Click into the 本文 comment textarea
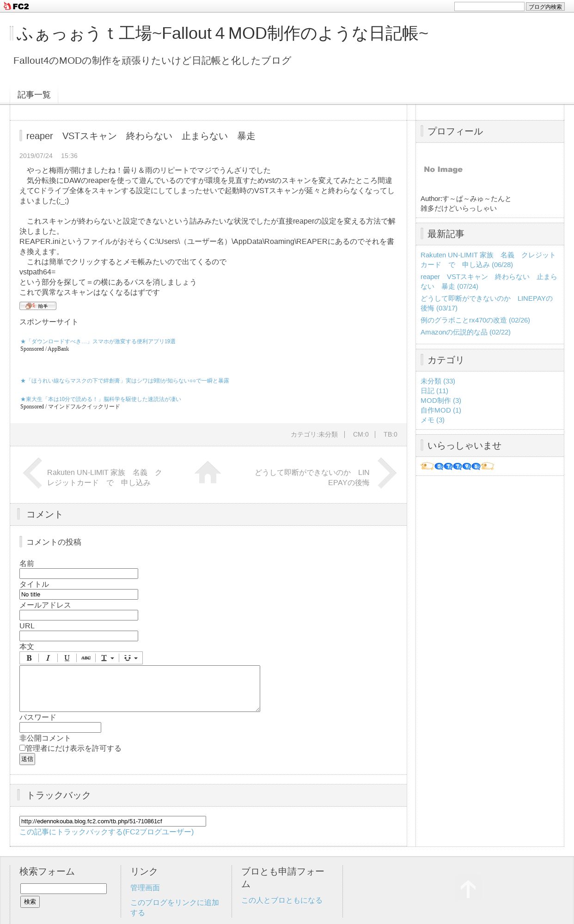Viewport: 574px width, 924px height. click(x=140, y=688)
